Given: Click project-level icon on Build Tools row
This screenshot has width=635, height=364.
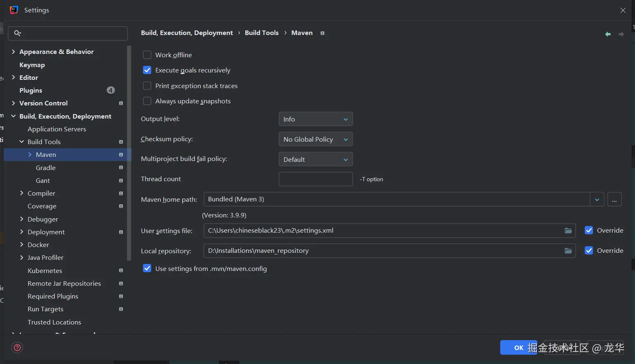Looking at the screenshot, I should (x=121, y=142).
